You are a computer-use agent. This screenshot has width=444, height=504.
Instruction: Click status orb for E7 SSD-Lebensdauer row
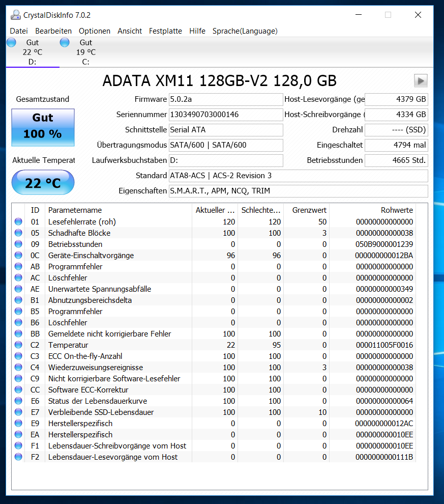point(18,412)
